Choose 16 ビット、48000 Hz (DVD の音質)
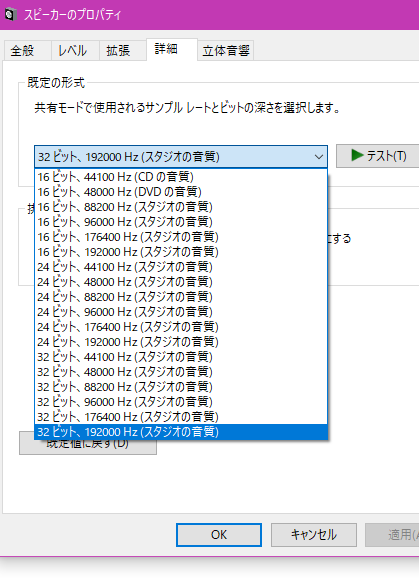This screenshot has height=578, width=419. coord(181,192)
